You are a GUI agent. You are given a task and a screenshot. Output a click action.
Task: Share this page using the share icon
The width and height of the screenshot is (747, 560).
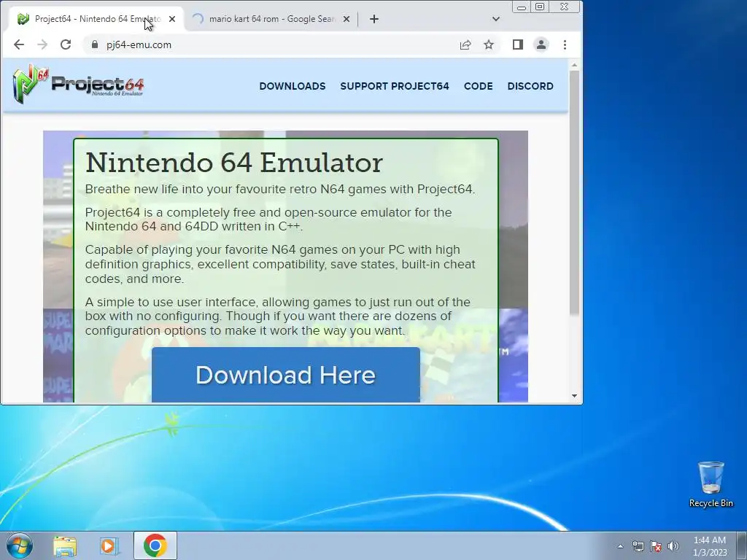[x=465, y=44]
